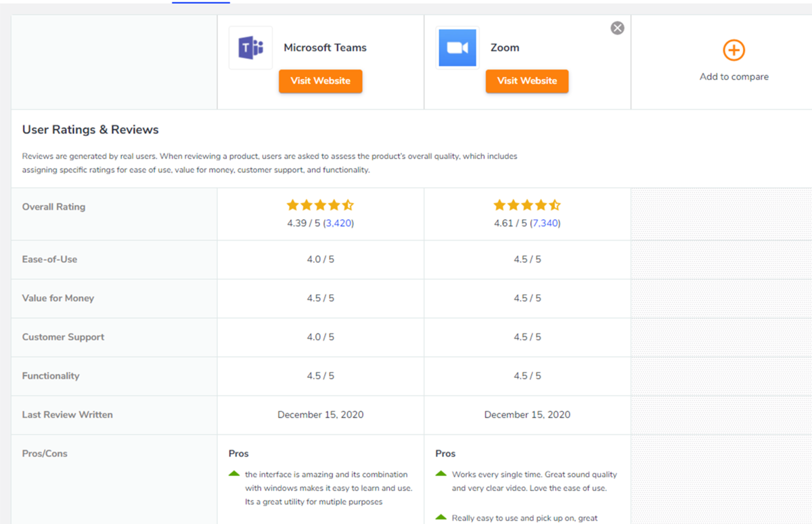This screenshot has height=524, width=812.
Task: Select Zoom Ease-of-Use 4.5 / 5 value
Action: pos(527,260)
